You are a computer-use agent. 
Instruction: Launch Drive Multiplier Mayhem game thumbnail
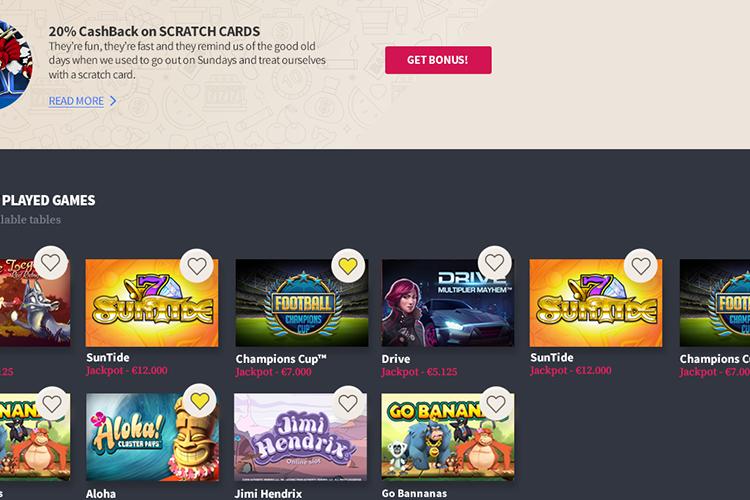[448, 303]
